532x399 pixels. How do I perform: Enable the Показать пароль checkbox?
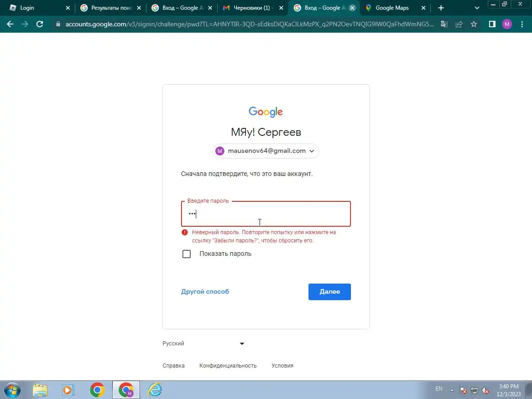tap(187, 254)
